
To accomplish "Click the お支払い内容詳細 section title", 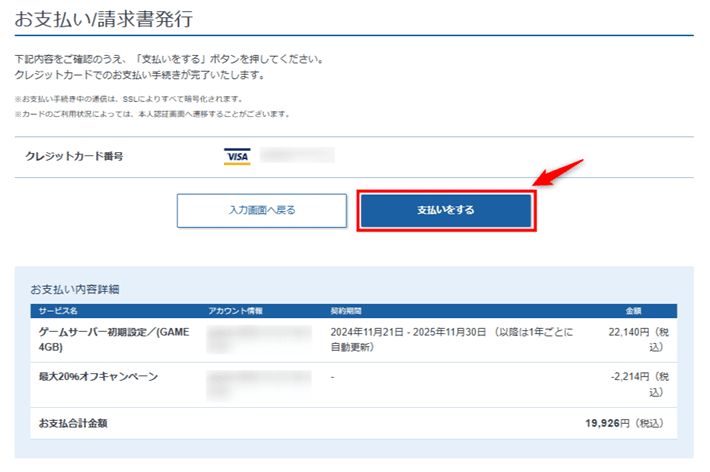I will (75, 289).
